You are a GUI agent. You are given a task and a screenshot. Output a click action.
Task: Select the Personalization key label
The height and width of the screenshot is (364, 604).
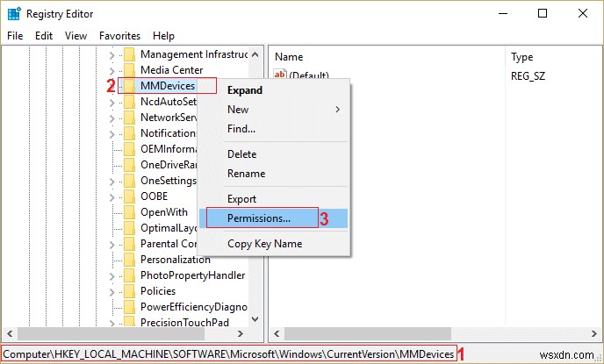pyautogui.click(x=176, y=260)
